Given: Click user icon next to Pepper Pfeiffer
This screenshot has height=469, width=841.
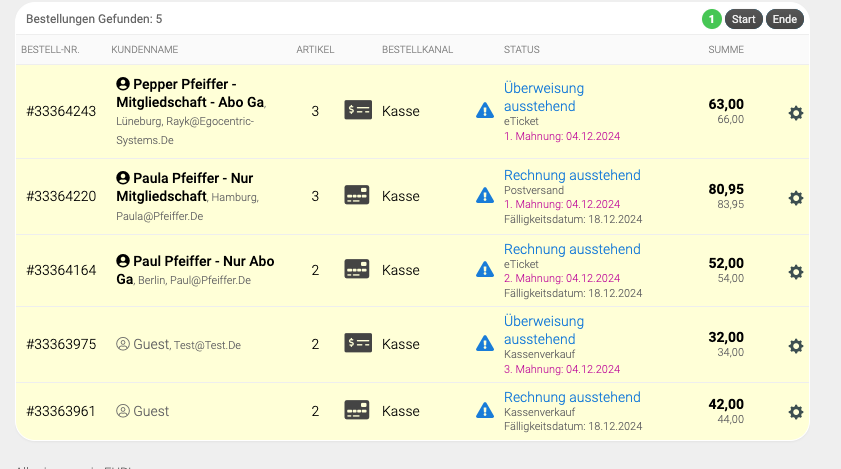Looking at the screenshot, I should pos(123,84).
